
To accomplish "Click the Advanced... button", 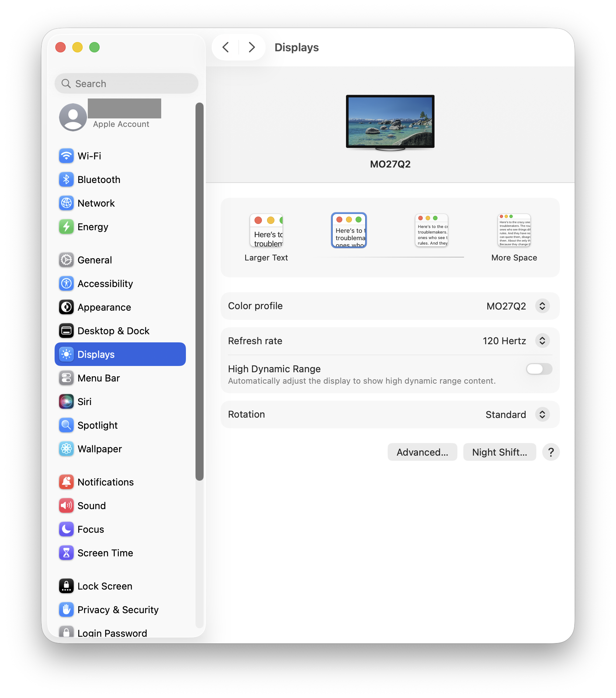I will coord(422,452).
